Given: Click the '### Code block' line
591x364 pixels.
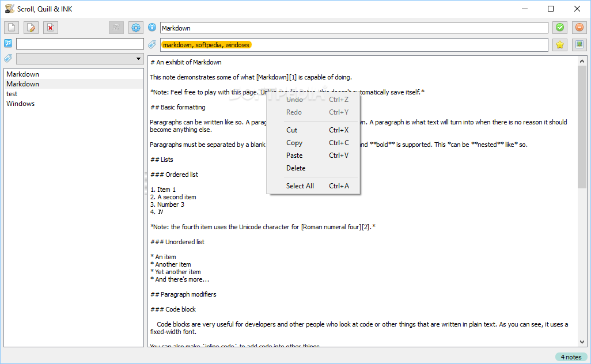Looking at the screenshot, I should (x=173, y=309).
